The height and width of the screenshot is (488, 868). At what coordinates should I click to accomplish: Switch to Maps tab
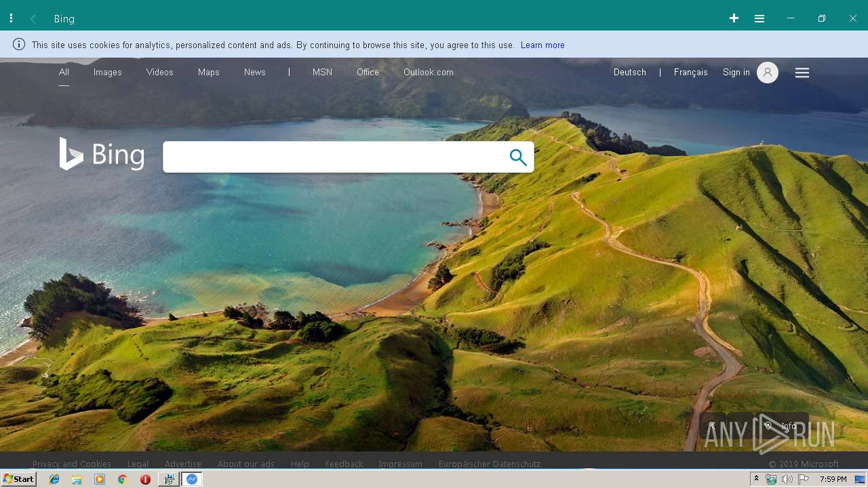(x=209, y=73)
